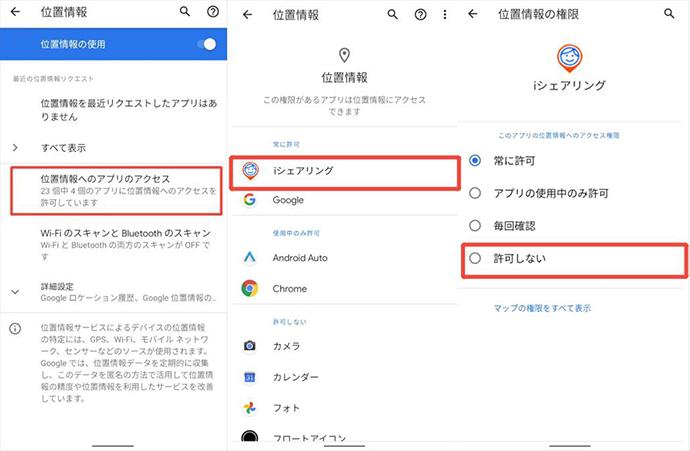Open the Chrome app icon

point(250,289)
